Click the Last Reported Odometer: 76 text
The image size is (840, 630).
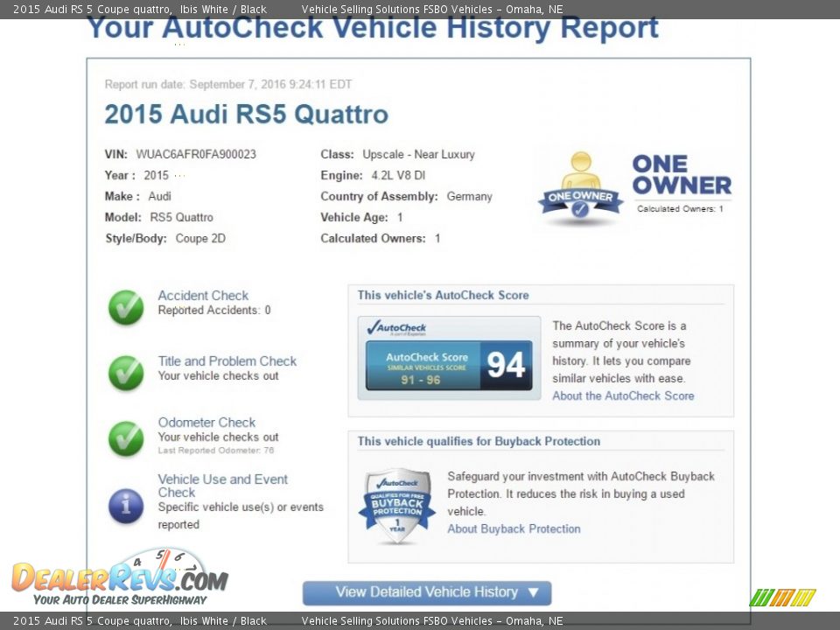(x=216, y=451)
